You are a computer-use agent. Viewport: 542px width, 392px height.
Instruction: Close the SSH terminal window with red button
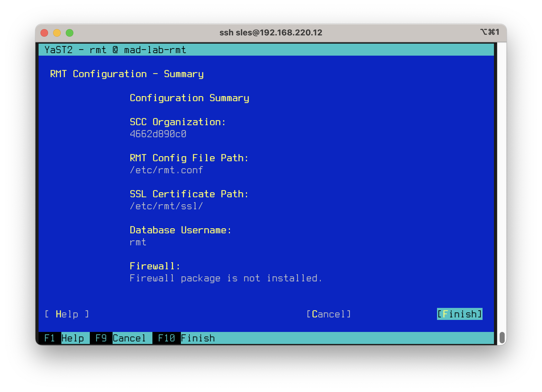point(44,33)
